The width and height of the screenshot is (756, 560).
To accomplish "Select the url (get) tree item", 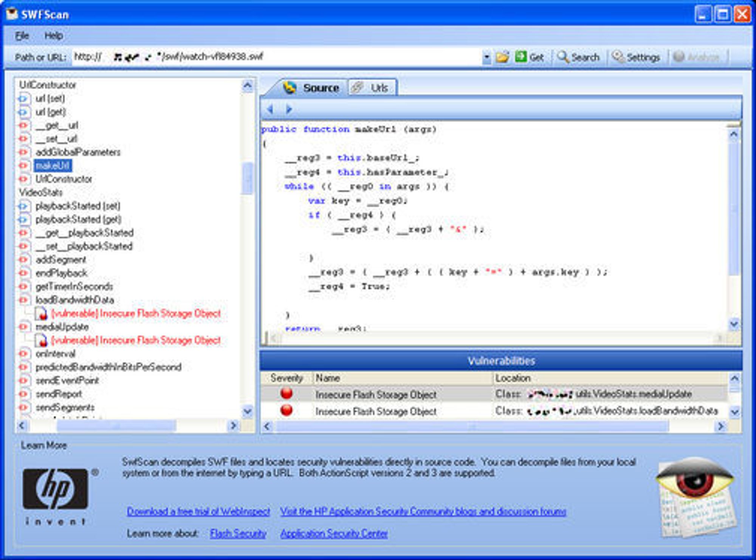I will (x=51, y=112).
